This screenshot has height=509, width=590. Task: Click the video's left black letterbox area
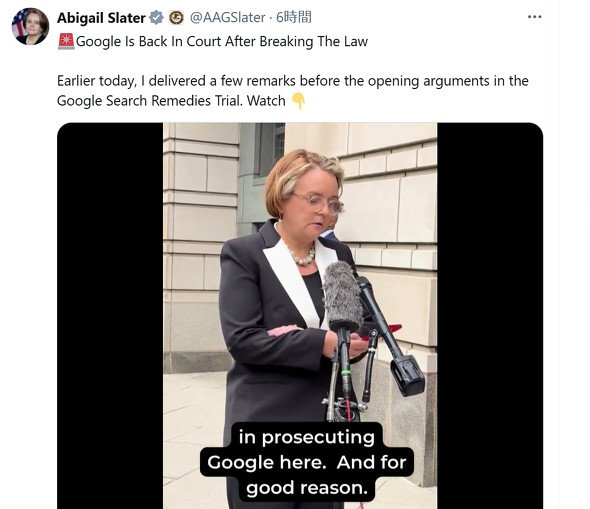[x=110, y=316]
